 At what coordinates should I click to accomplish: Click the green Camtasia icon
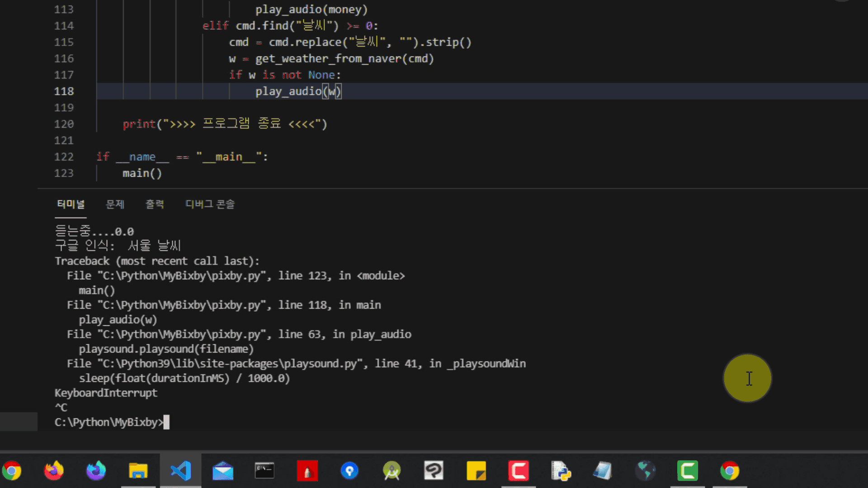click(688, 471)
